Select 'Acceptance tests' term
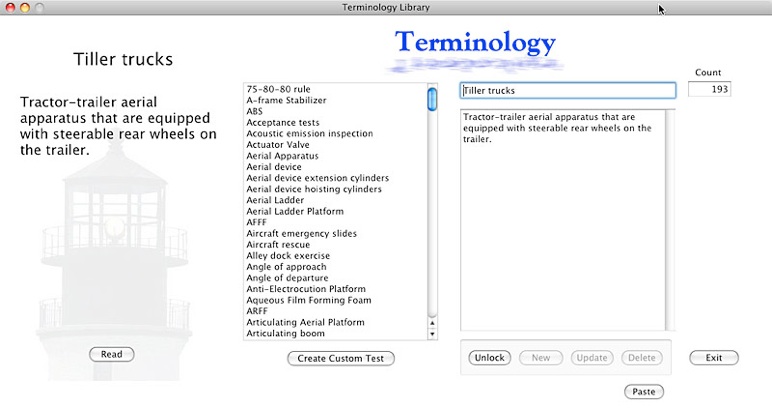 283,123
